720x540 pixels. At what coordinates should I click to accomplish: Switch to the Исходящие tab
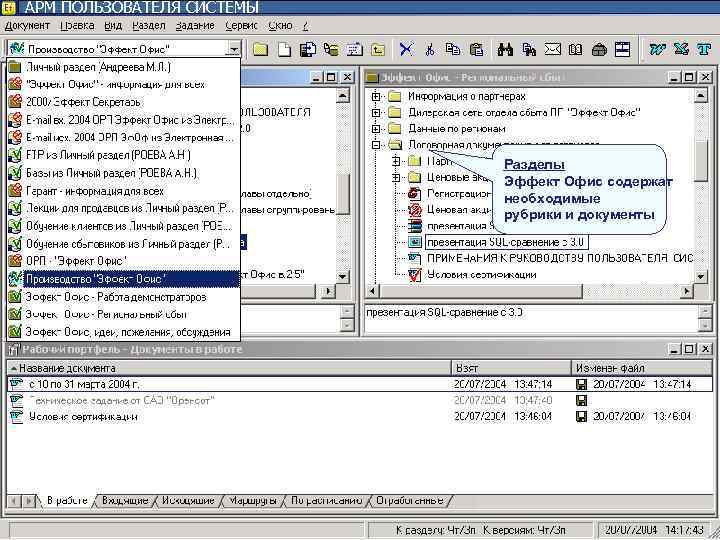pos(188,501)
